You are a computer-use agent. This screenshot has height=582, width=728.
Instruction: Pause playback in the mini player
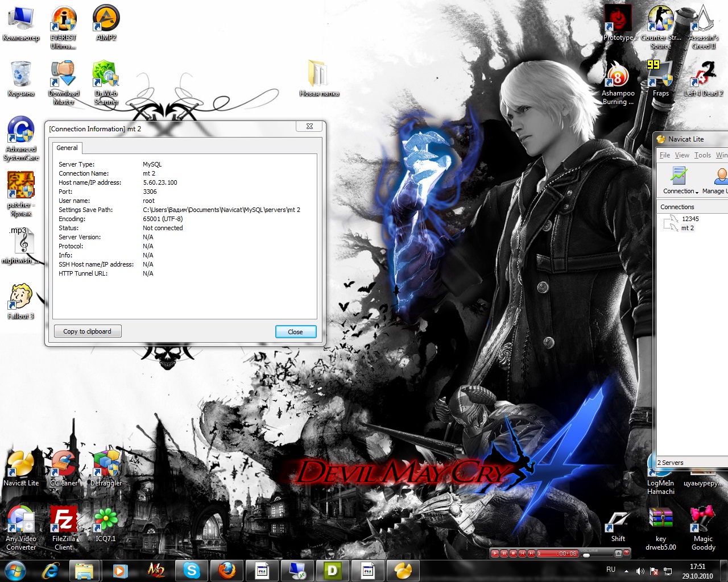point(504,553)
